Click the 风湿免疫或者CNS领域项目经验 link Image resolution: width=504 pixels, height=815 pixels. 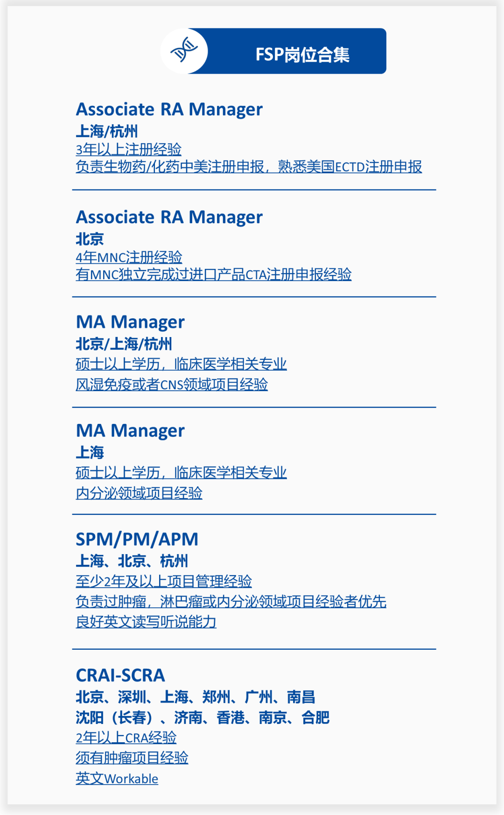(x=172, y=385)
